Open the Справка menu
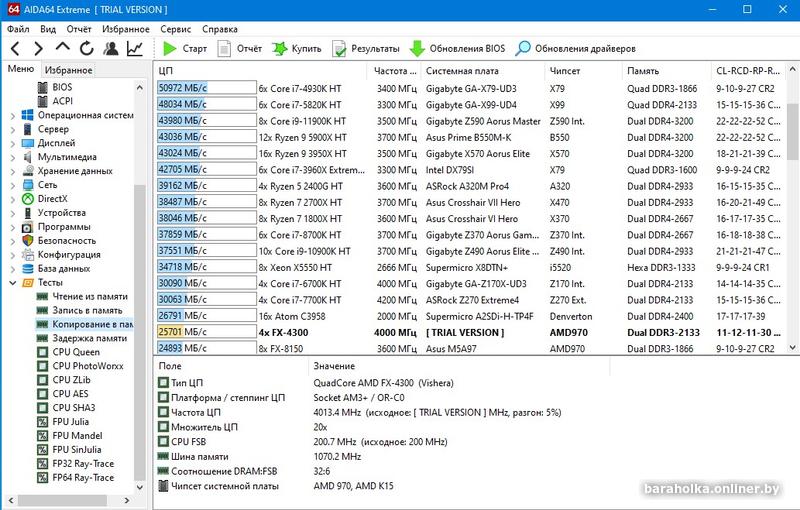 220,29
